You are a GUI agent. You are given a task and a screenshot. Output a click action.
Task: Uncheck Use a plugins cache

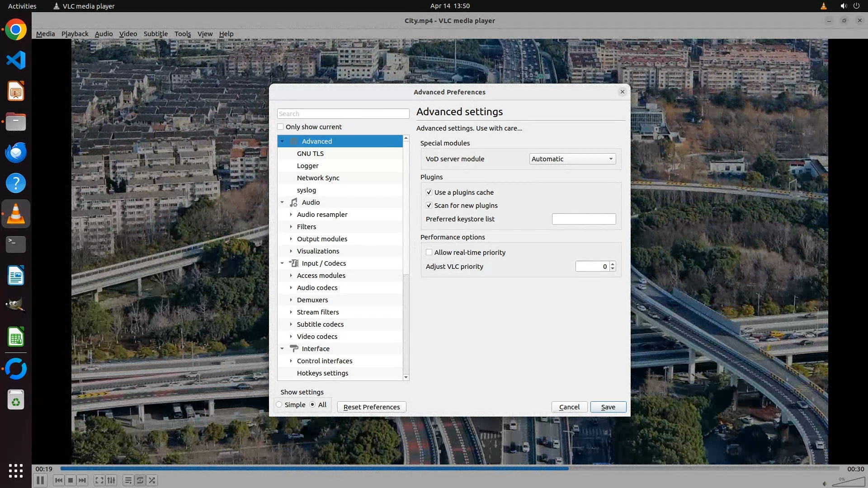429,192
